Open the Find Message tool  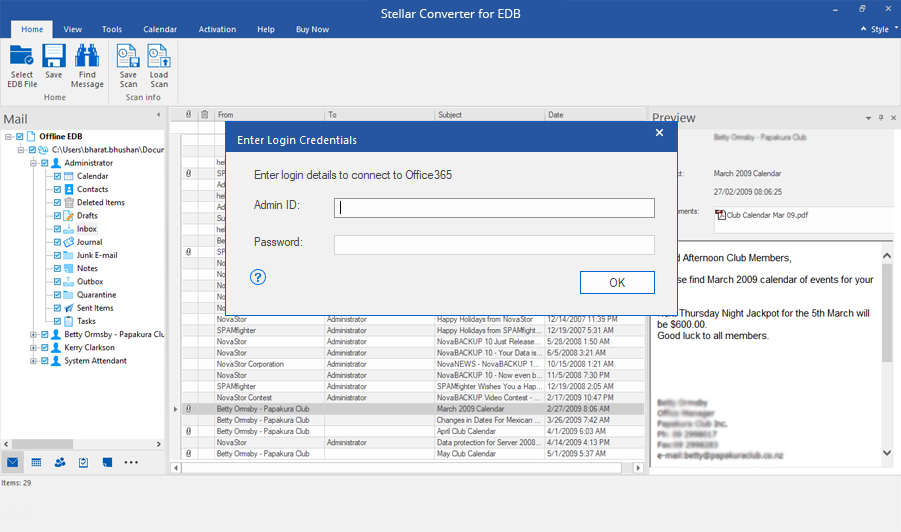coord(87,66)
